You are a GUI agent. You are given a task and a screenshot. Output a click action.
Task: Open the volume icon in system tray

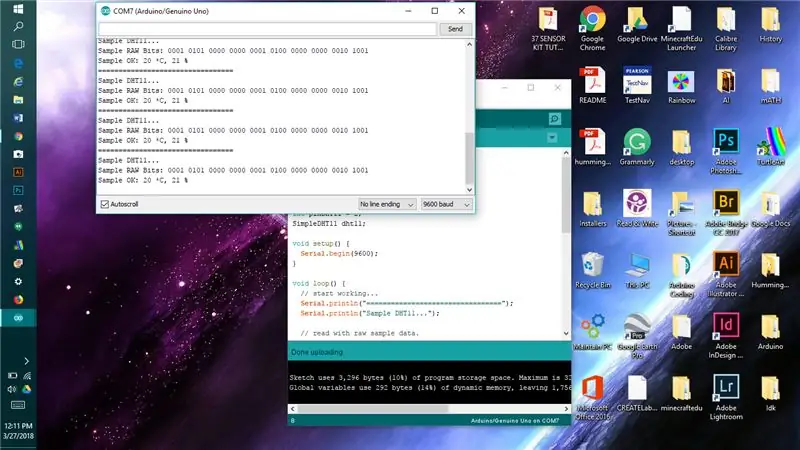pyautogui.click(x=12, y=389)
